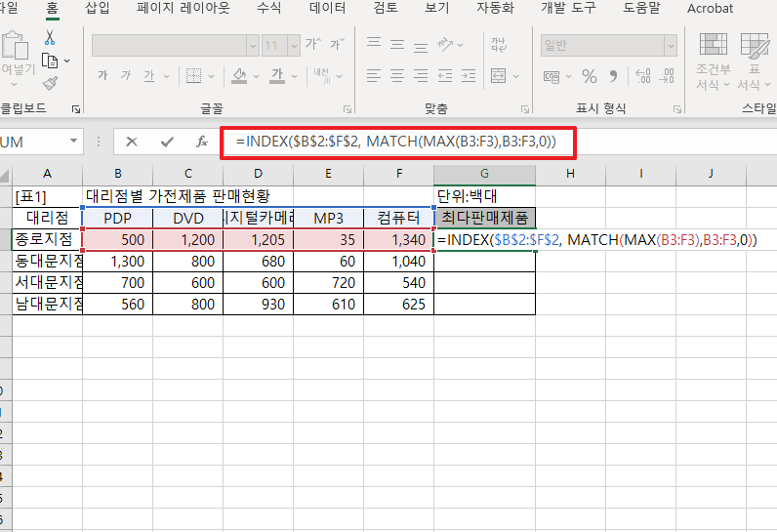Switch to the 개발 도구 tab
Viewport: 777px width, 532px height.
[x=568, y=8]
